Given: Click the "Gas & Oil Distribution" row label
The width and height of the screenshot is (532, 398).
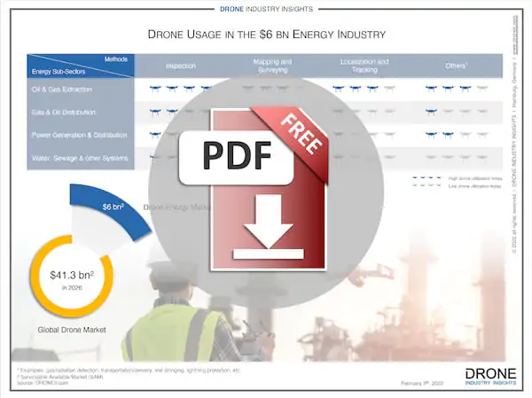Looking at the screenshot, I should [x=64, y=113].
